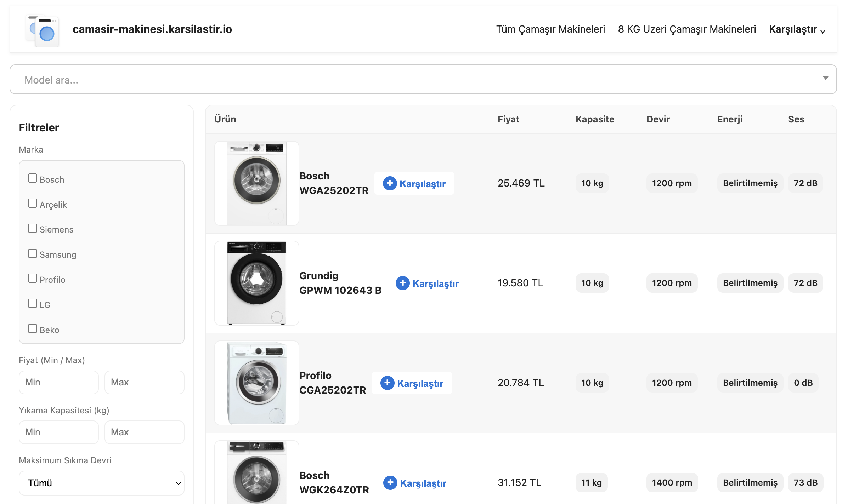Open 8 KG Uzeri Çamaşır Makineleri
The image size is (865, 504).
click(x=687, y=29)
